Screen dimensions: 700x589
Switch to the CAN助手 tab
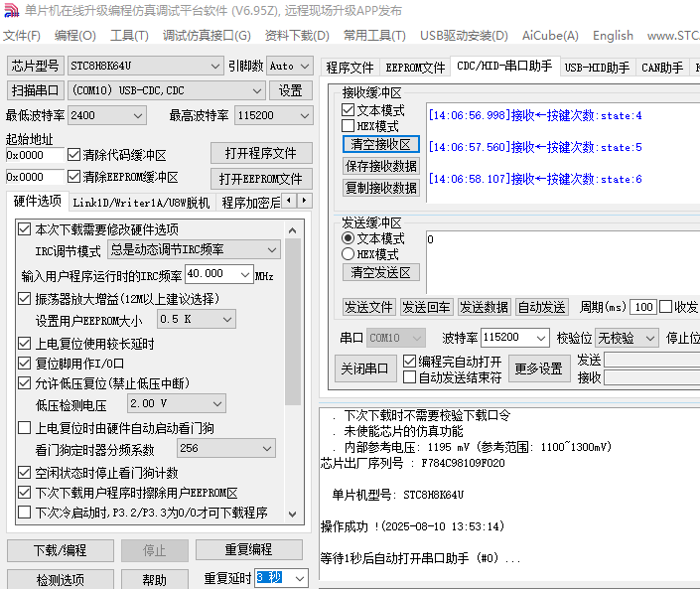point(662,68)
